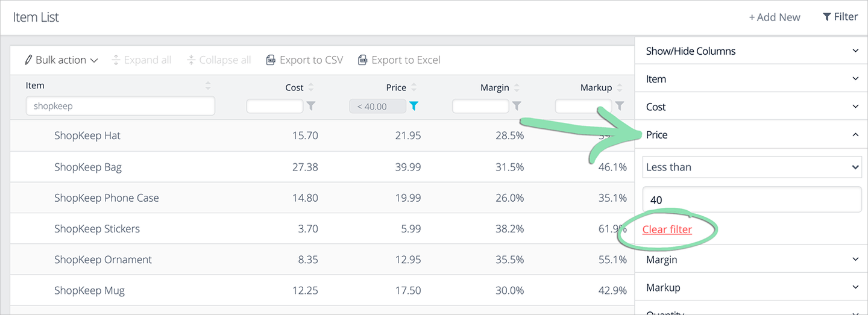Click the Cost column funnel icon
This screenshot has height=315, width=868.
310,106
